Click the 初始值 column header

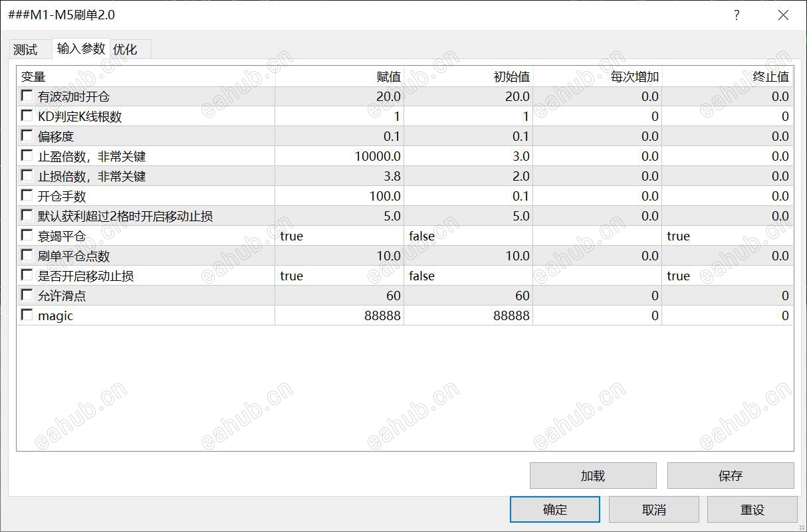pos(469,76)
